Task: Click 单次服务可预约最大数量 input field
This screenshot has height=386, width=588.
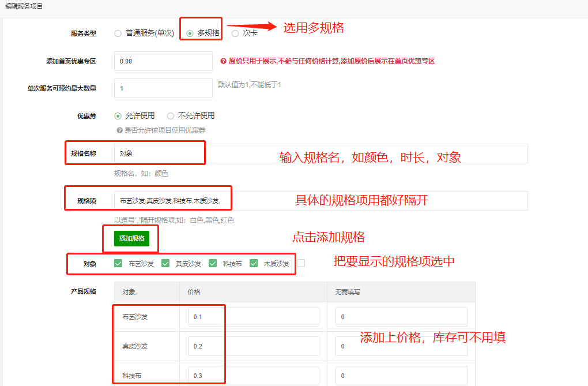Action: [163, 88]
